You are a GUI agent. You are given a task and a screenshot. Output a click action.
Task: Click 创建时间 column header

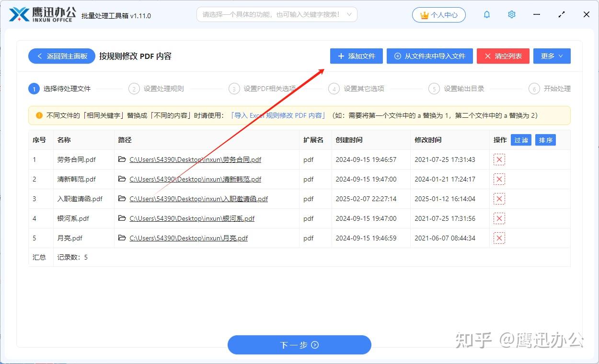(349, 140)
